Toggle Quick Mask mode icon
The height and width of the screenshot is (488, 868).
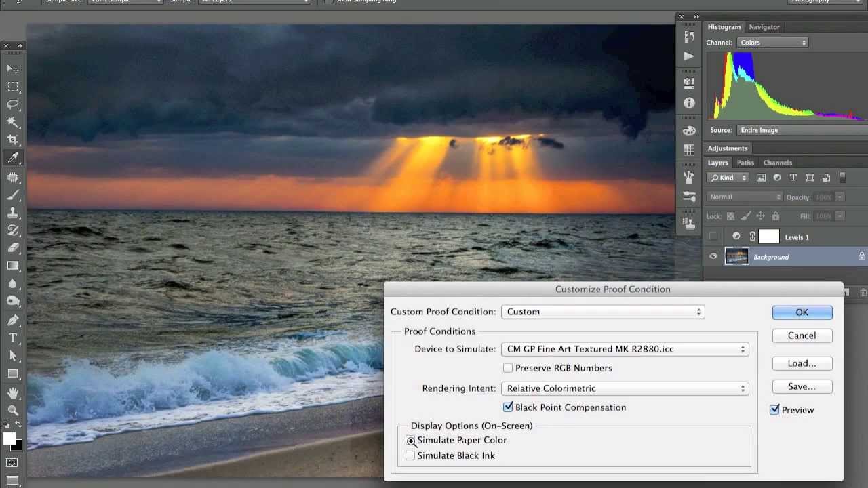[13, 463]
